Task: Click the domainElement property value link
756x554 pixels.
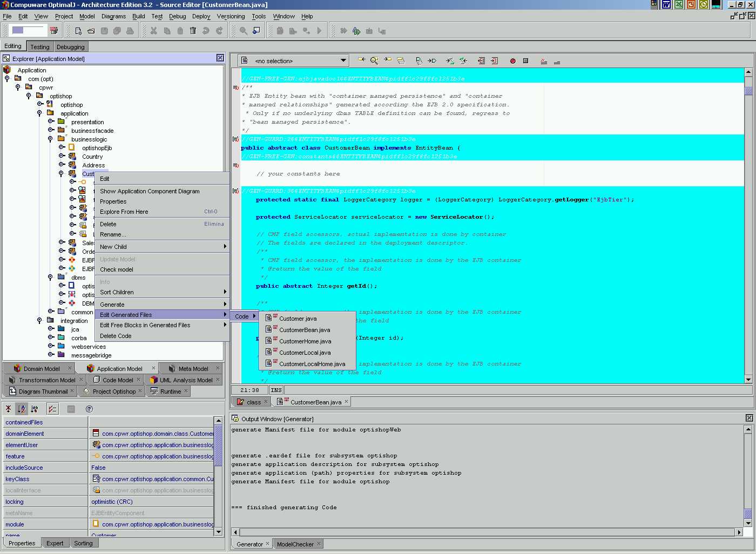Action: pos(153,434)
